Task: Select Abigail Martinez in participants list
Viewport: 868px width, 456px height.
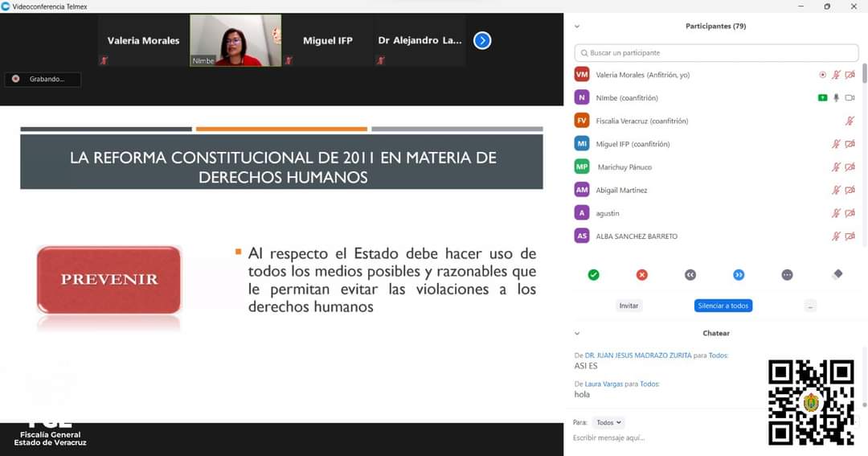Action: point(621,191)
